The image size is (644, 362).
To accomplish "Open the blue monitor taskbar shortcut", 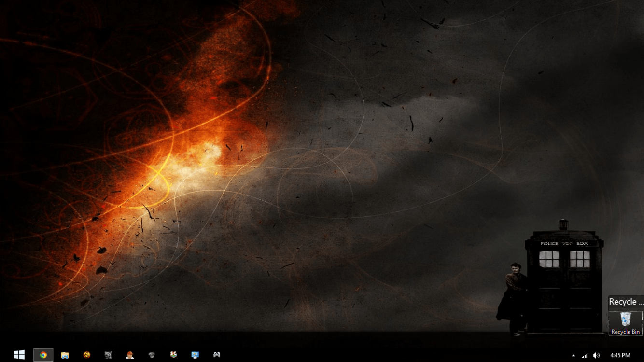I will pos(195,355).
